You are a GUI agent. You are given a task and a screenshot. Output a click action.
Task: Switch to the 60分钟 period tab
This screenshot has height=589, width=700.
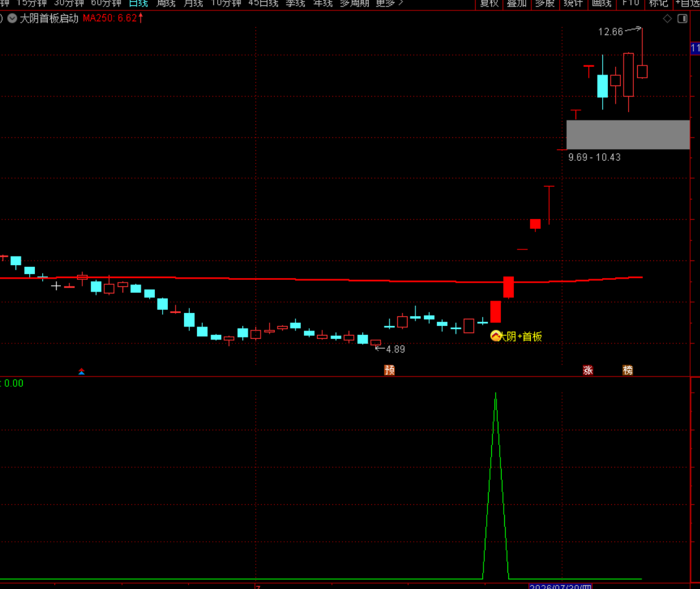[x=106, y=4]
